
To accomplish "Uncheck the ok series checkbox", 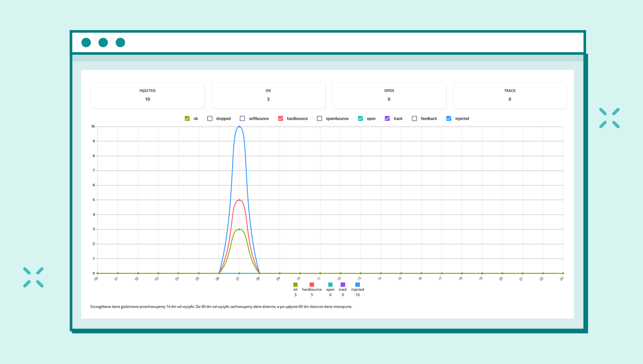I will [187, 119].
